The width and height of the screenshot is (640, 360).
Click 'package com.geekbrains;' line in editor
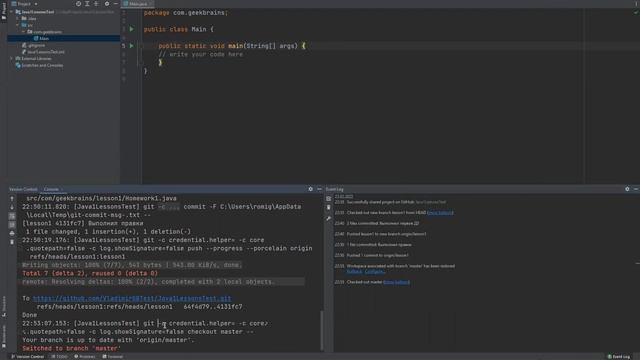[186, 13]
